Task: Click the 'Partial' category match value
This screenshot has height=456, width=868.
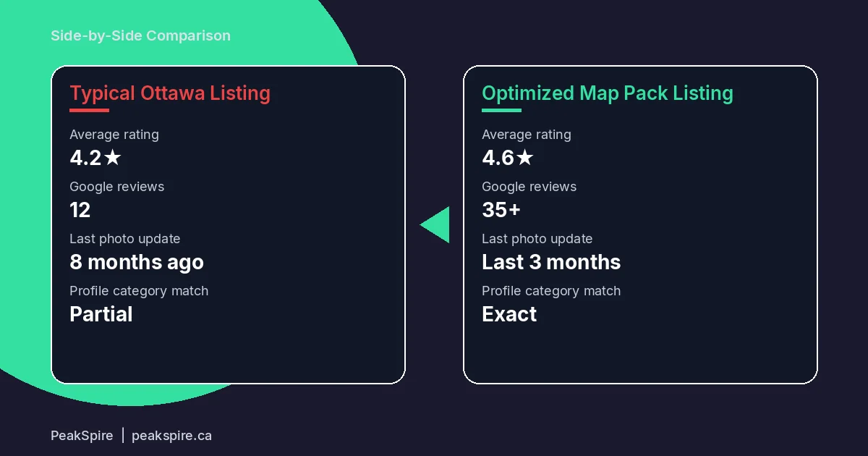Action: click(x=101, y=314)
